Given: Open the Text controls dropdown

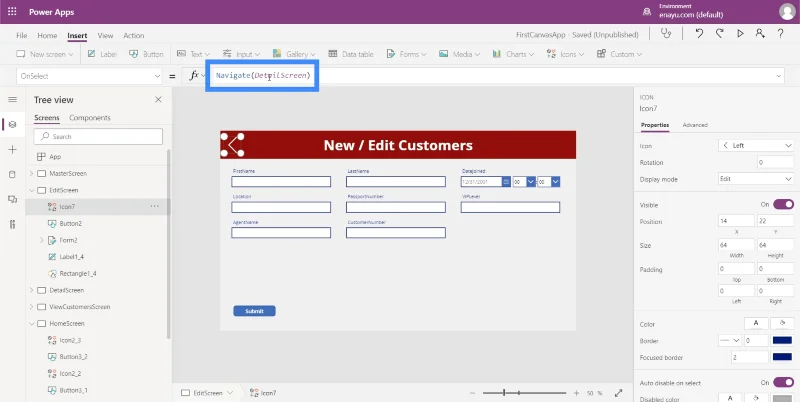Looking at the screenshot, I should 193,54.
